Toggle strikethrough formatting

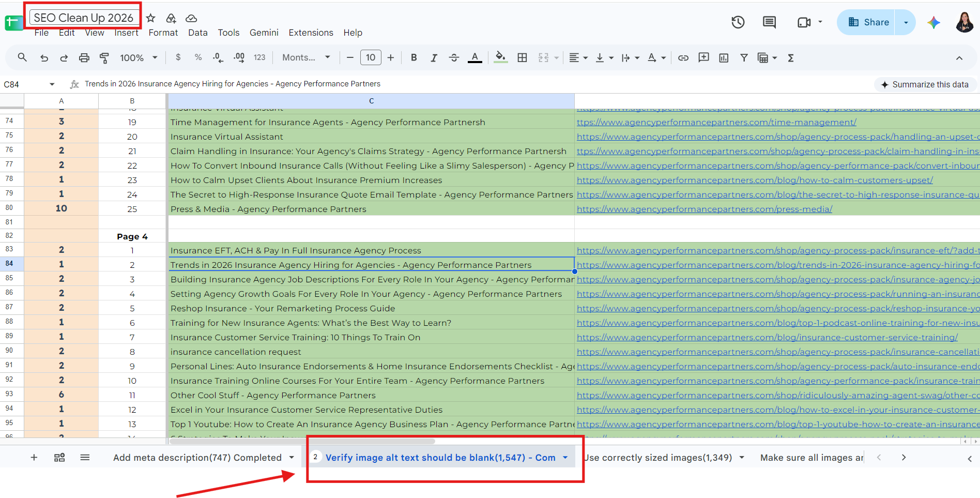pyautogui.click(x=454, y=58)
